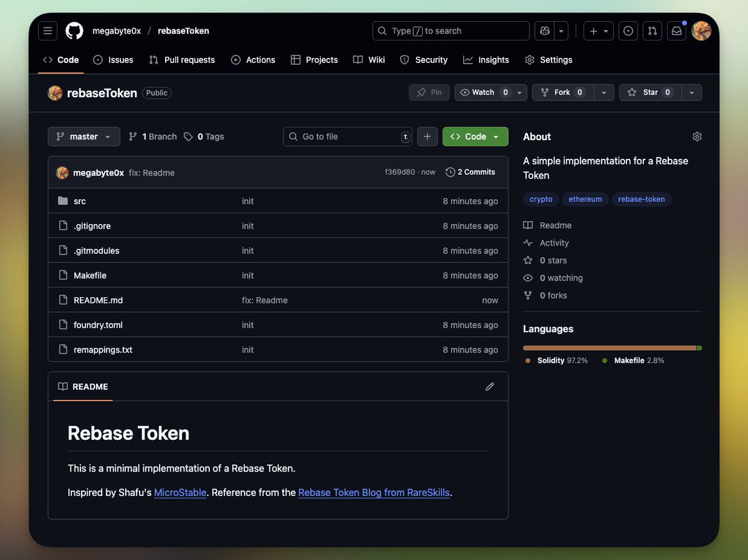Image resolution: width=748 pixels, height=560 pixels.
Task: Open the Activity link in About
Action: click(547, 243)
